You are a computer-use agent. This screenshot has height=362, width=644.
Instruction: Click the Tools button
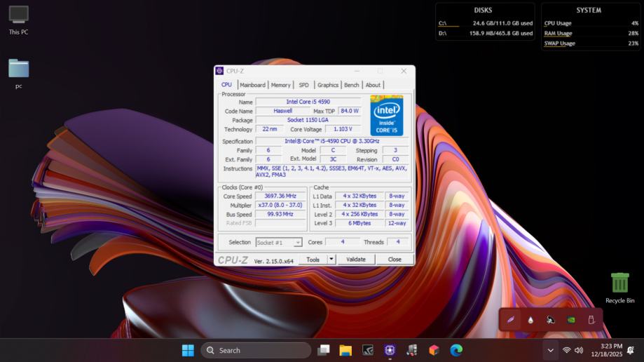click(313, 259)
